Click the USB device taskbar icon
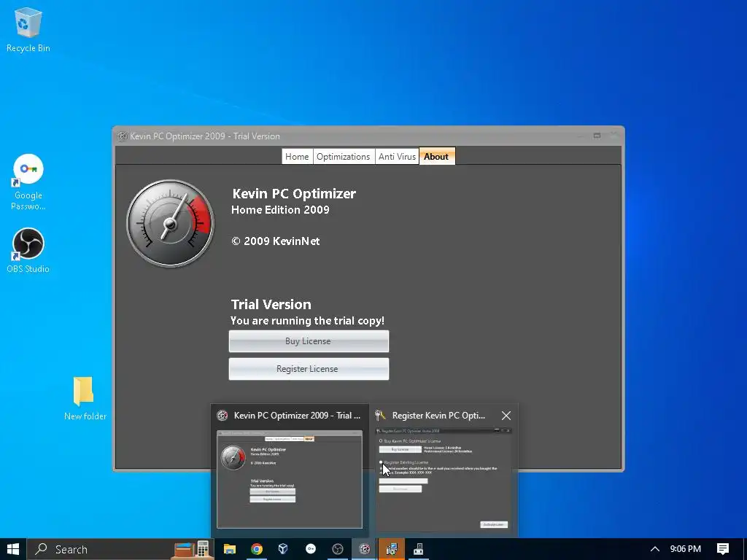 point(418,549)
